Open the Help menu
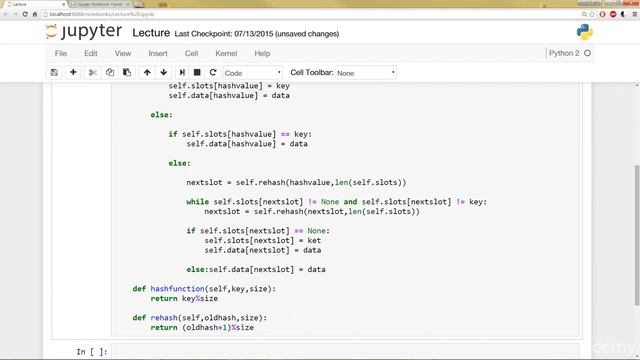640x360 pixels. (x=262, y=53)
